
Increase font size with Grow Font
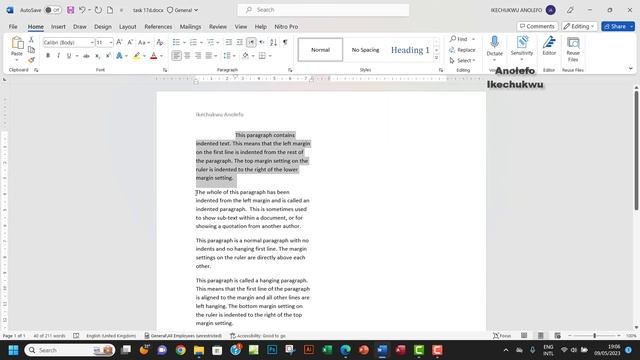(x=119, y=42)
